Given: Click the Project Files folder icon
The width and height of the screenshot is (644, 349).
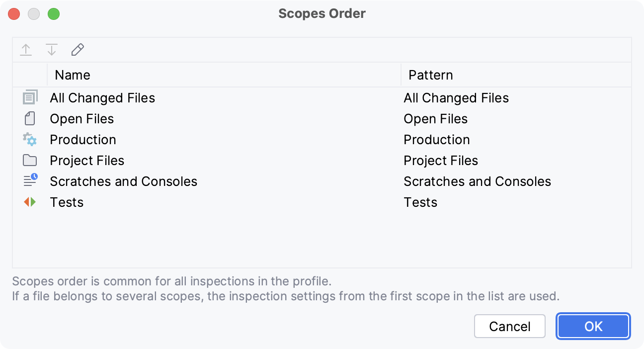Looking at the screenshot, I should (x=30, y=160).
